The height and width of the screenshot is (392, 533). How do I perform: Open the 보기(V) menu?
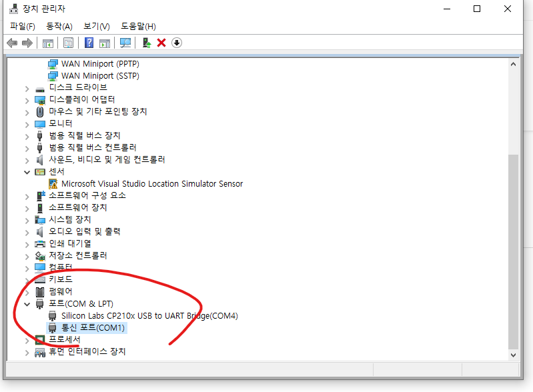point(97,26)
